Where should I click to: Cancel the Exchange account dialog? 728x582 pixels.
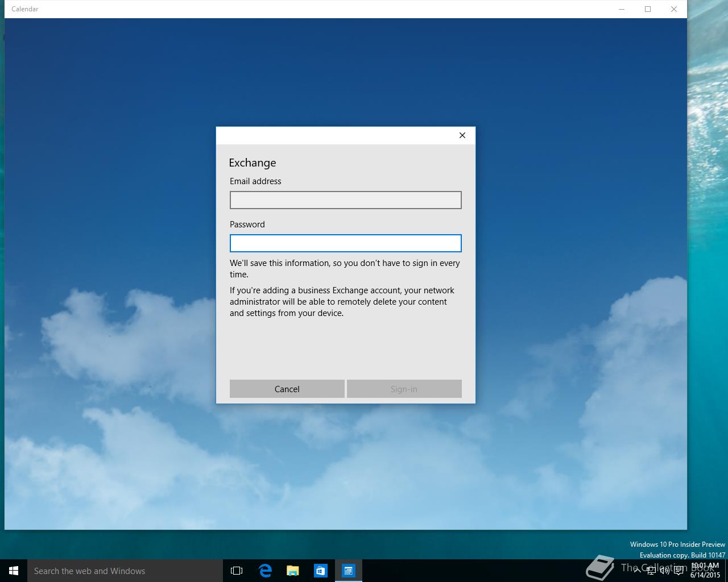tap(287, 389)
